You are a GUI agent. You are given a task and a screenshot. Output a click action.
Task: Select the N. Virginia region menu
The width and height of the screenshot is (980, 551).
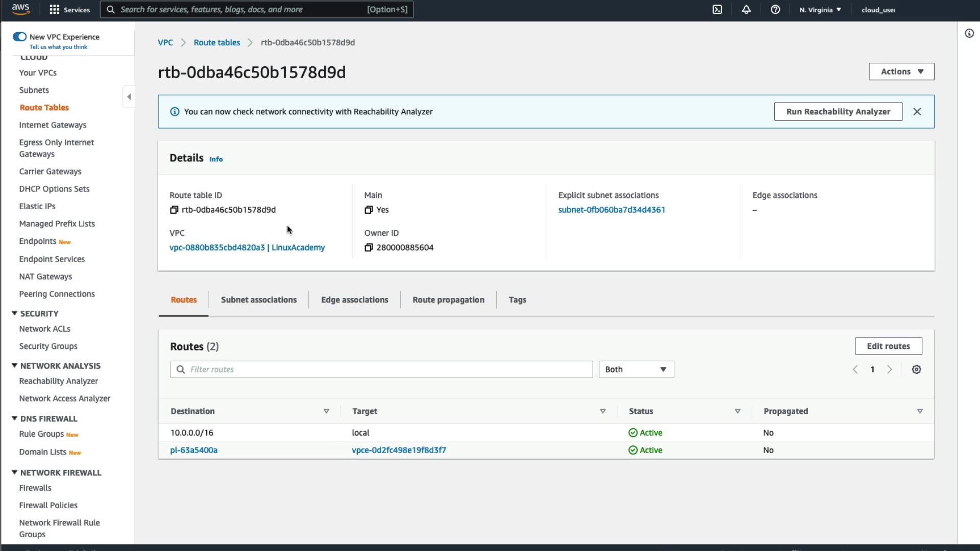coord(820,10)
